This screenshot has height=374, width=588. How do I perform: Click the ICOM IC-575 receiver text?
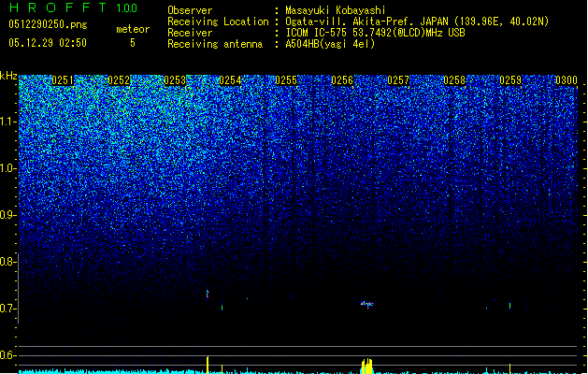click(375, 33)
